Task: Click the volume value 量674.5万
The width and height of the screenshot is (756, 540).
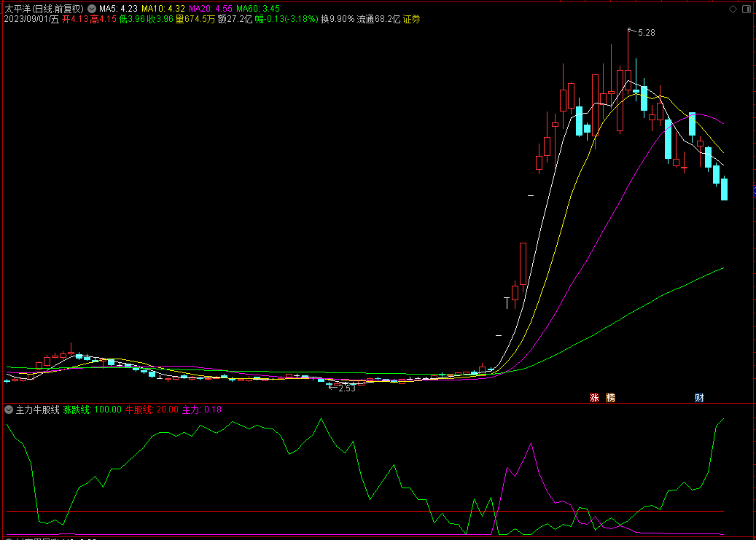Action: point(195,19)
